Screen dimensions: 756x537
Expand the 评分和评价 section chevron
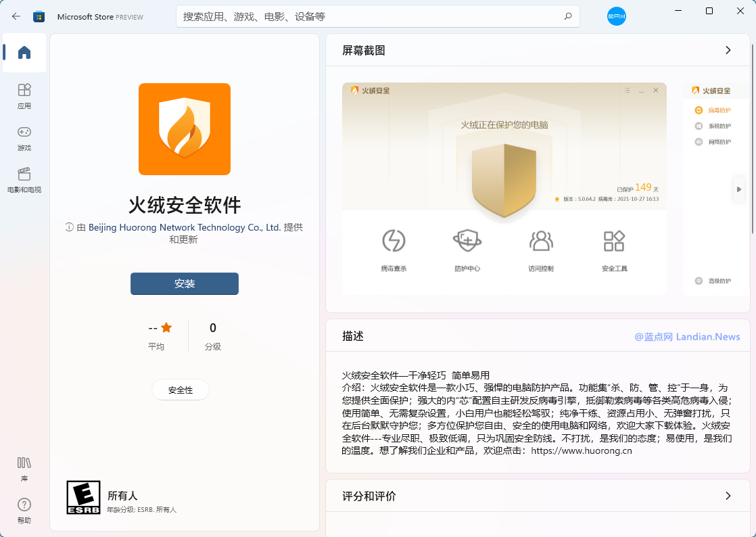[x=728, y=496]
